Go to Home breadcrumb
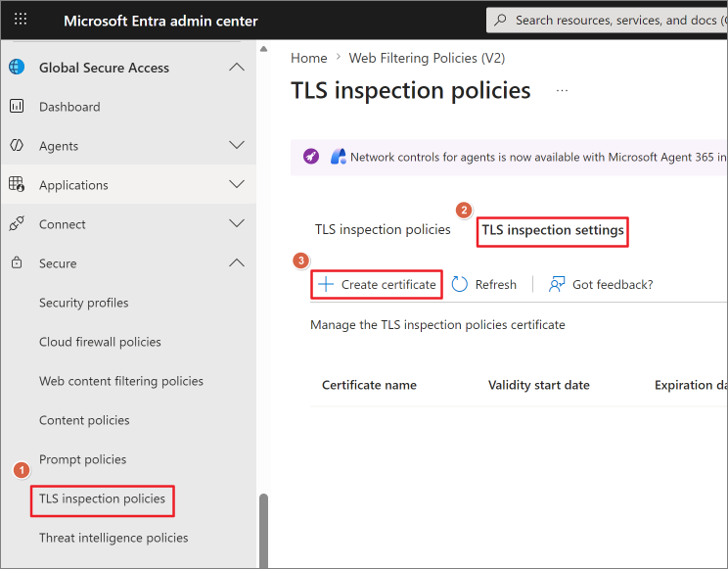The image size is (728, 569). click(309, 58)
